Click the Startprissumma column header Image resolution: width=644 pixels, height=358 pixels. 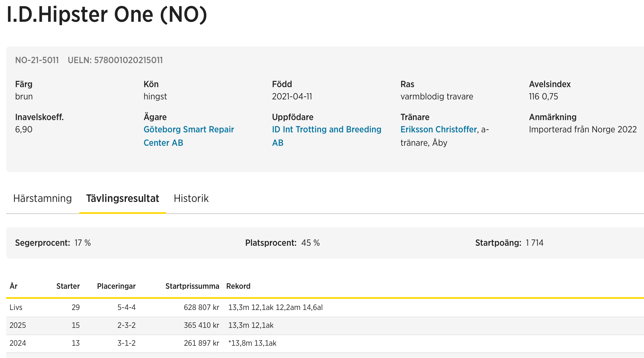click(192, 286)
